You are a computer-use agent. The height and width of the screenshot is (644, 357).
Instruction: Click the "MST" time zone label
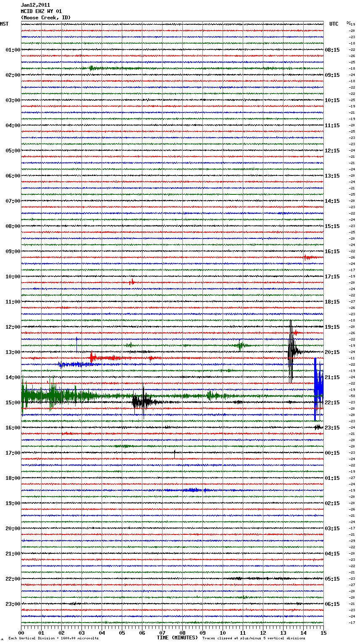pos(4,24)
